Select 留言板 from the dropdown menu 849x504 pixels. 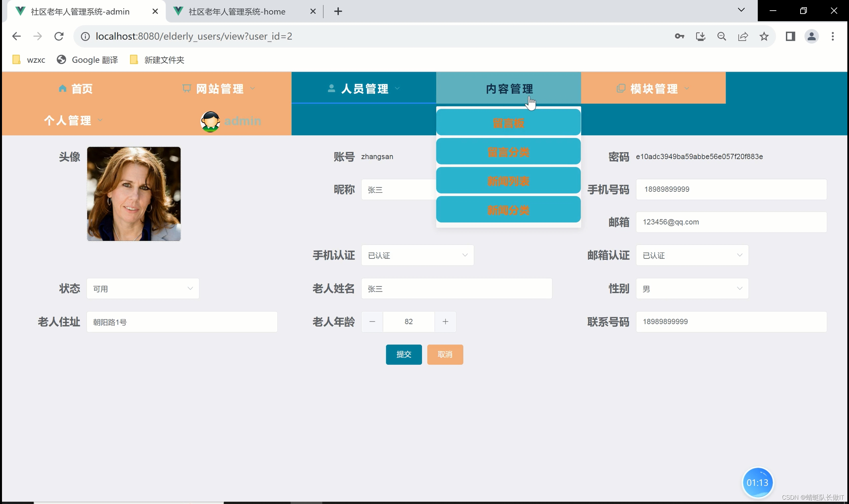coord(508,123)
